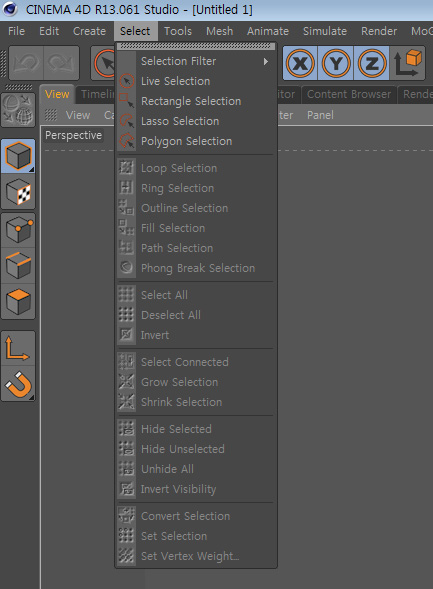Click the Undo arrow icon
433x589 pixels.
click(x=26, y=63)
